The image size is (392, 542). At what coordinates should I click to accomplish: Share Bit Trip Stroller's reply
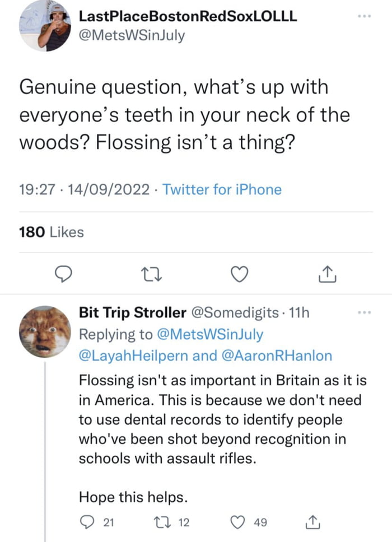pyautogui.click(x=313, y=522)
